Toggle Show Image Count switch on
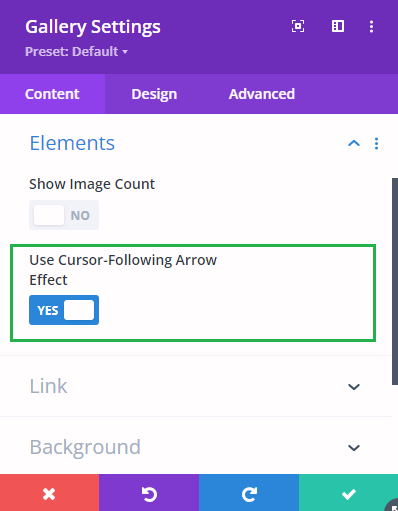Image resolution: width=398 pixels, height=511 pixels. [64, 215]
